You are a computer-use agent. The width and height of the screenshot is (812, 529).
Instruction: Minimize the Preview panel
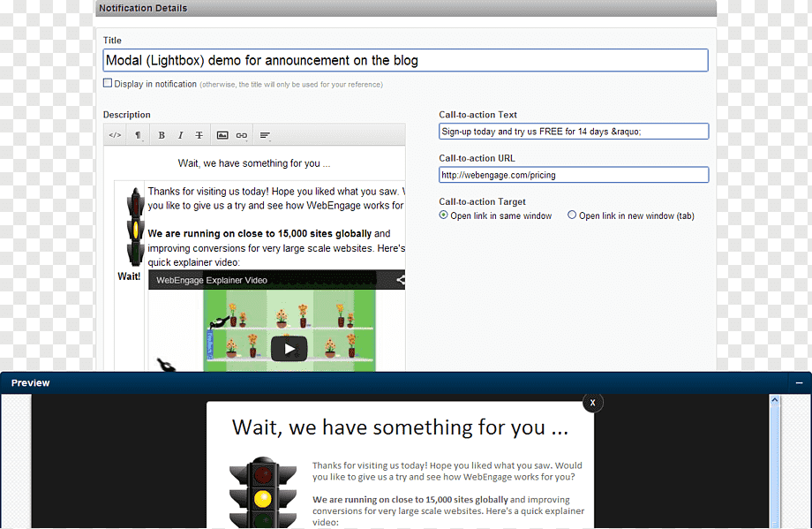[x=799, y=383]
